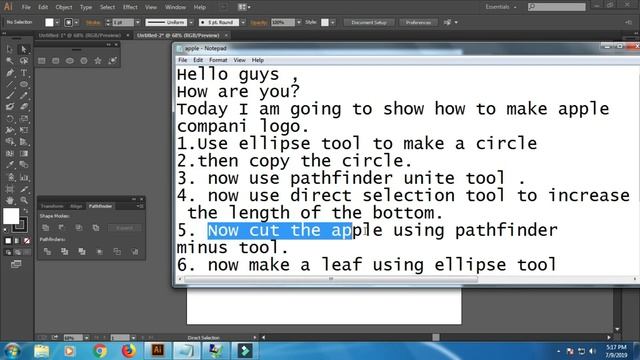Viewport: 640px width, 360px height.
Task: Pick the Lasso tool
Action: [x=24, y=61]
